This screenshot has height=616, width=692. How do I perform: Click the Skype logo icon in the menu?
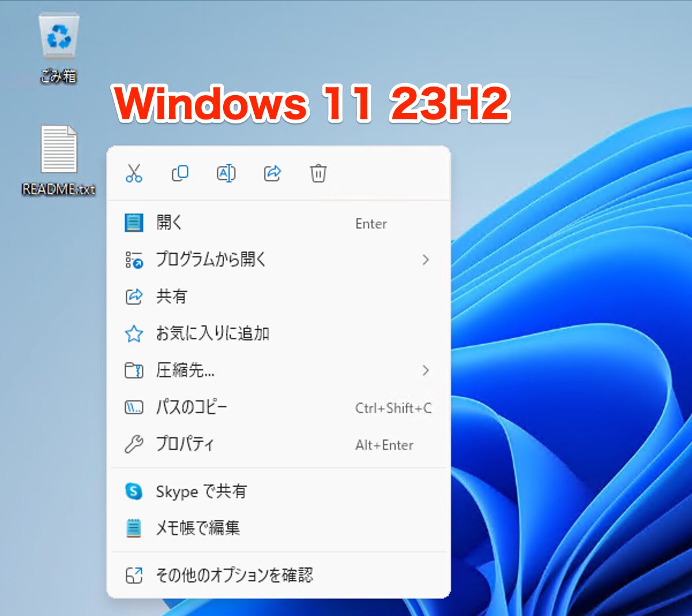[x=134, y=491]
